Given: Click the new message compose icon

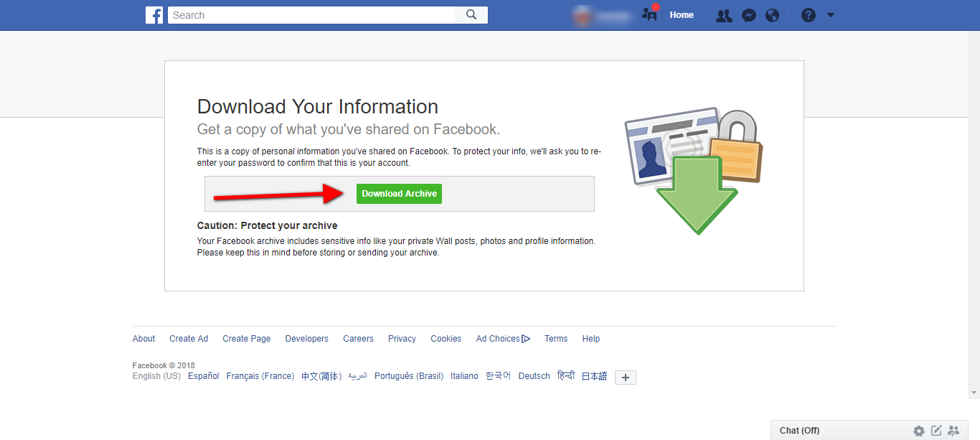Looking at the screenshot, I should pyautogui.click(x=936, y=431).
